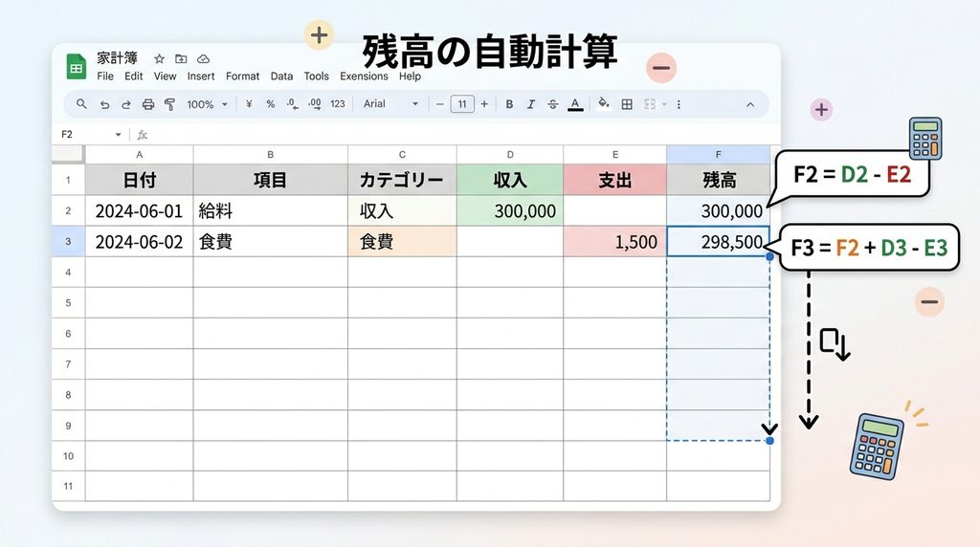Star the 家計簿 document
Screen dimensions: 980x547
pos(160,58)
